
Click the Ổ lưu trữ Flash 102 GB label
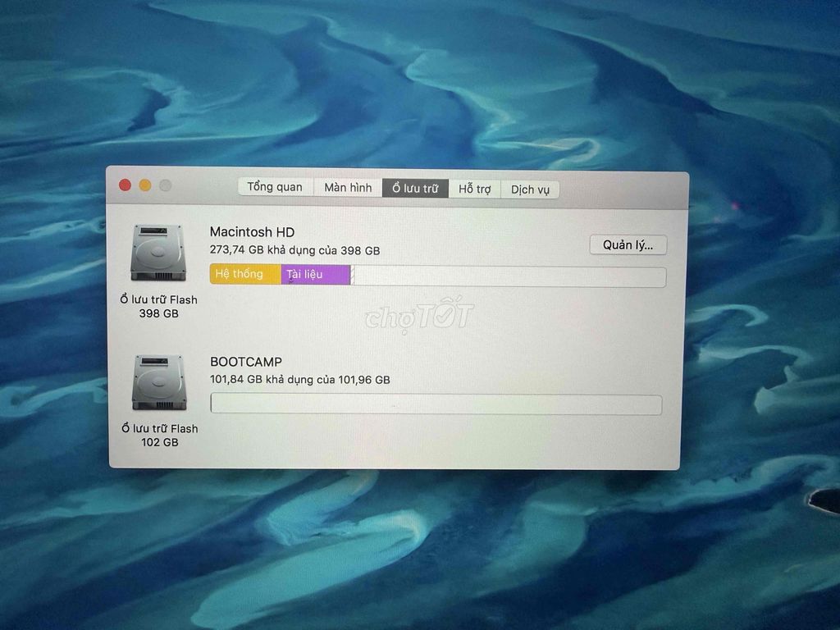tap(160, 435)
